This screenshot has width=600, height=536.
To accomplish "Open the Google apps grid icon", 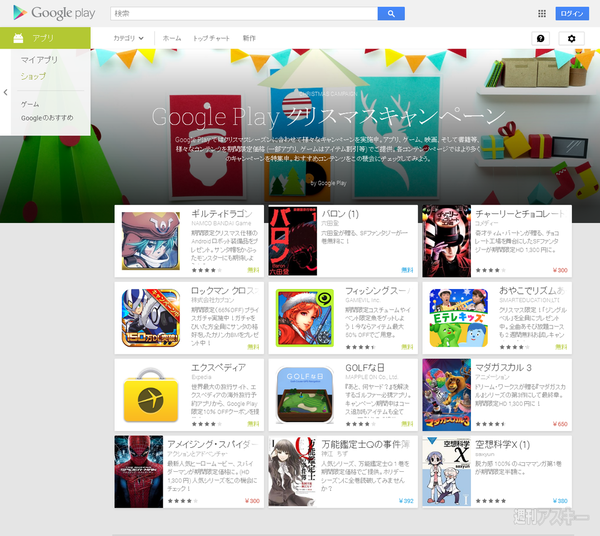I will pyautogui.click(x=542, y=14).
